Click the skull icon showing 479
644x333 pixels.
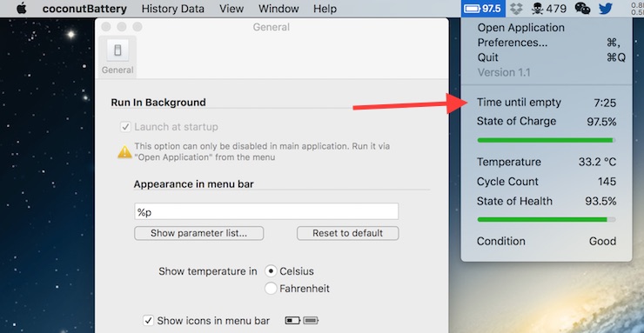click(549, 8)
